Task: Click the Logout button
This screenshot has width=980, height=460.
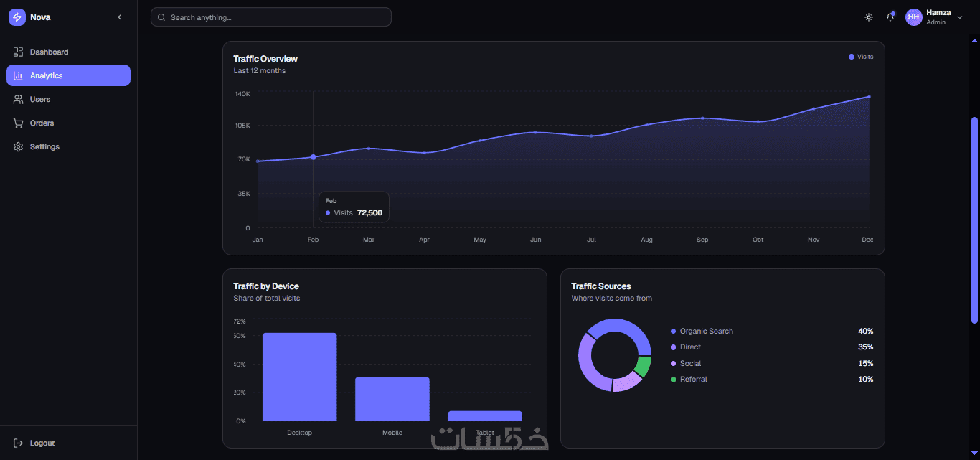Action: (x=68, y=443)
